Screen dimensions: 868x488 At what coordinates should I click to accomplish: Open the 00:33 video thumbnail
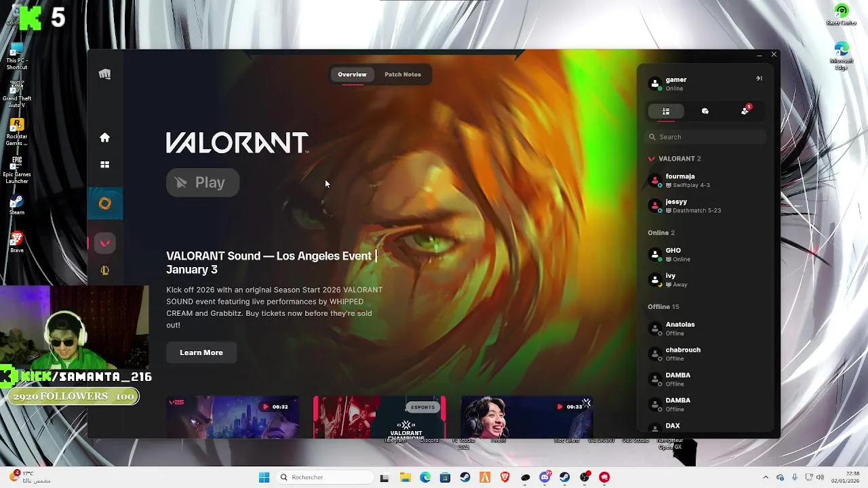click(x=527, y=418)
